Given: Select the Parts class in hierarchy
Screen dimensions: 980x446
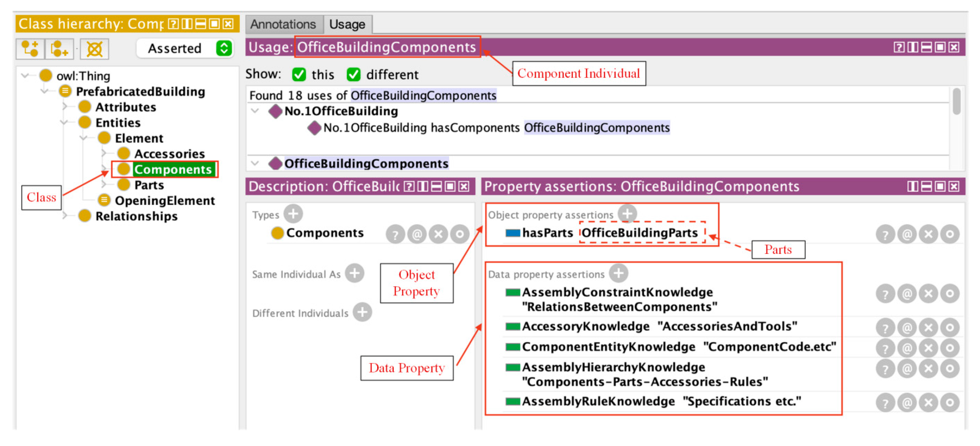Looking at the screenshot, I should pos(149,185).
